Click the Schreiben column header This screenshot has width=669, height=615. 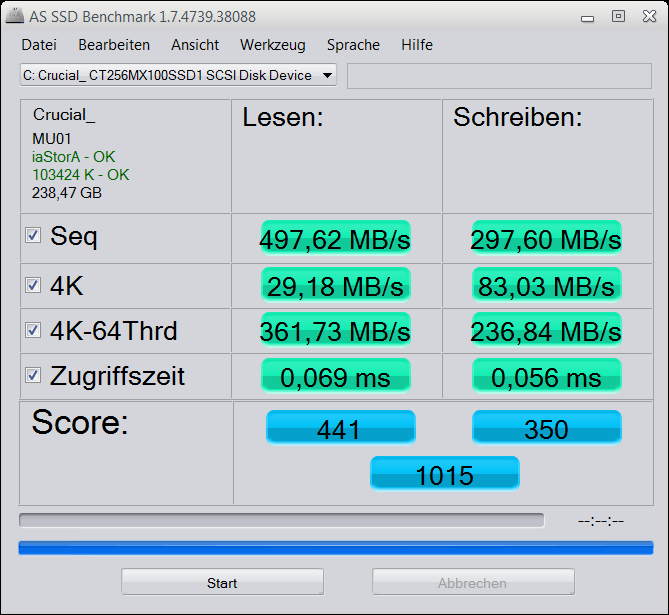pos(518,117)
